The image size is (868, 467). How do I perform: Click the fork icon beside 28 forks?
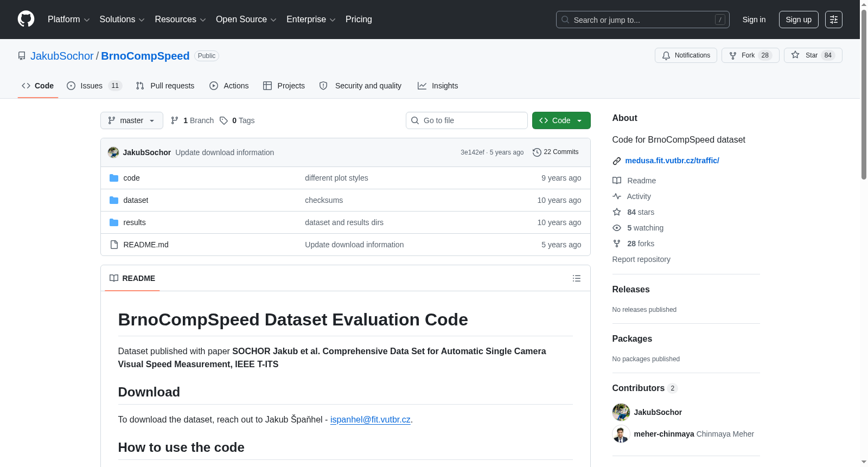617,244
